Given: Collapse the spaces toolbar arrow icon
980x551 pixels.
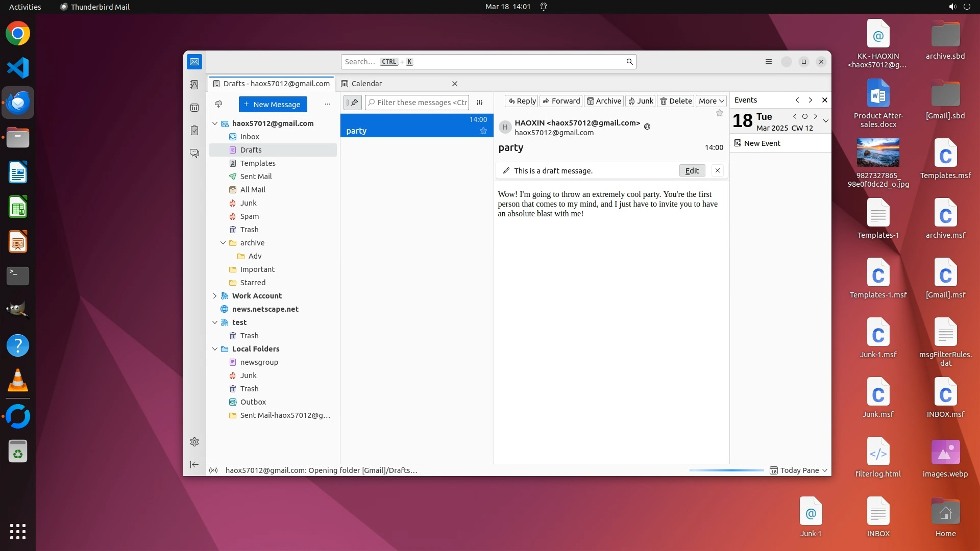Looking at the screenshot, I should tap(194, 464).
